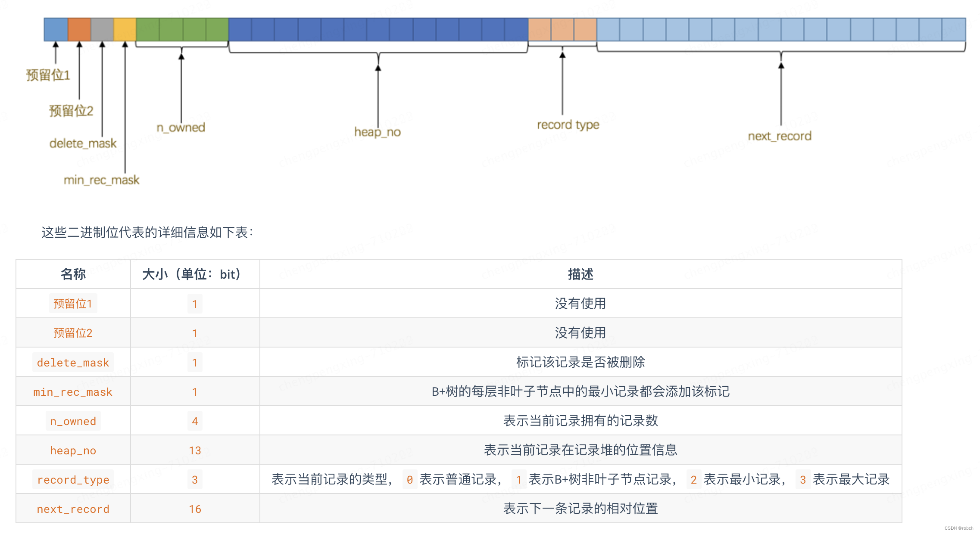Click the size value '13' for heap_no

click(x=195, y=450)
